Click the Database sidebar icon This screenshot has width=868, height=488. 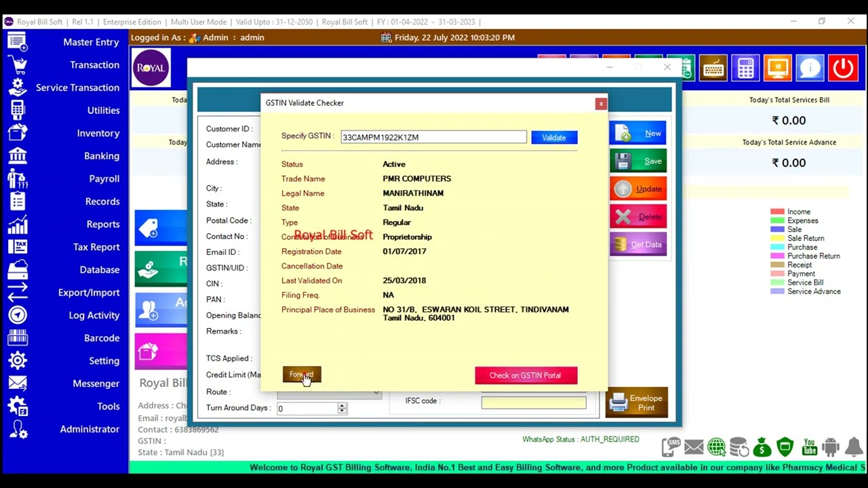18,270
